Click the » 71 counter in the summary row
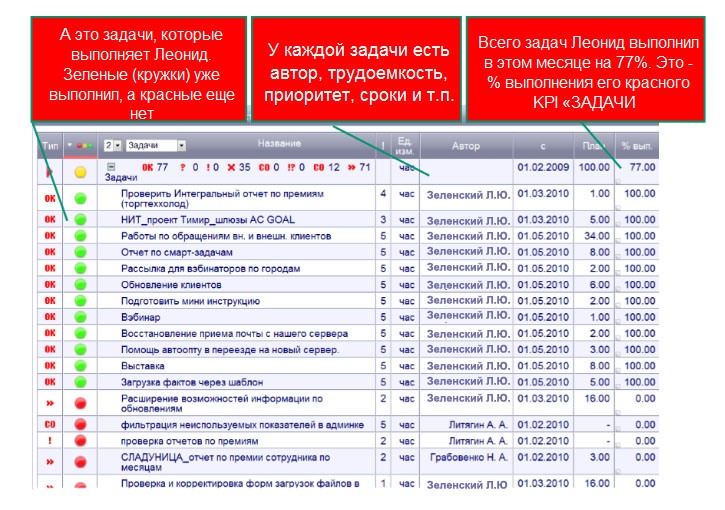725x510 pixels. pos(359,167)
